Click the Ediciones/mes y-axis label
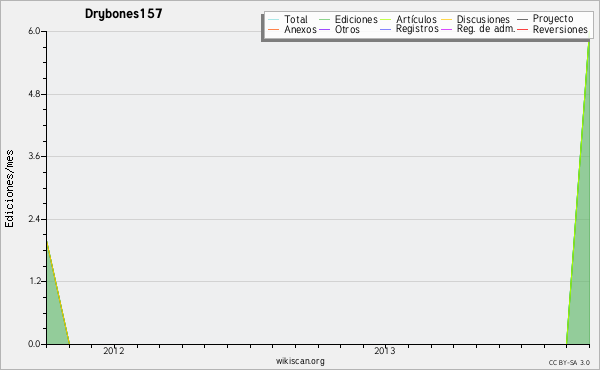This screenshot has height=370, width=600. (9, 189)
